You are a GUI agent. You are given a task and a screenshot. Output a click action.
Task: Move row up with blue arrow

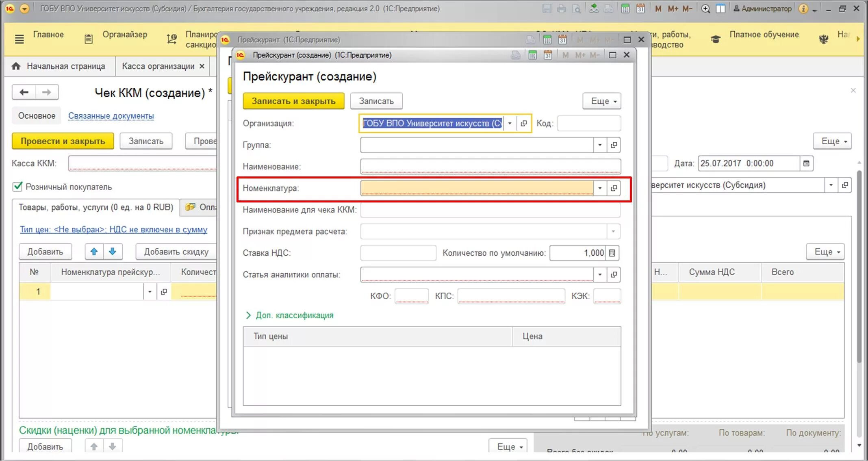[x=94, y=252]
